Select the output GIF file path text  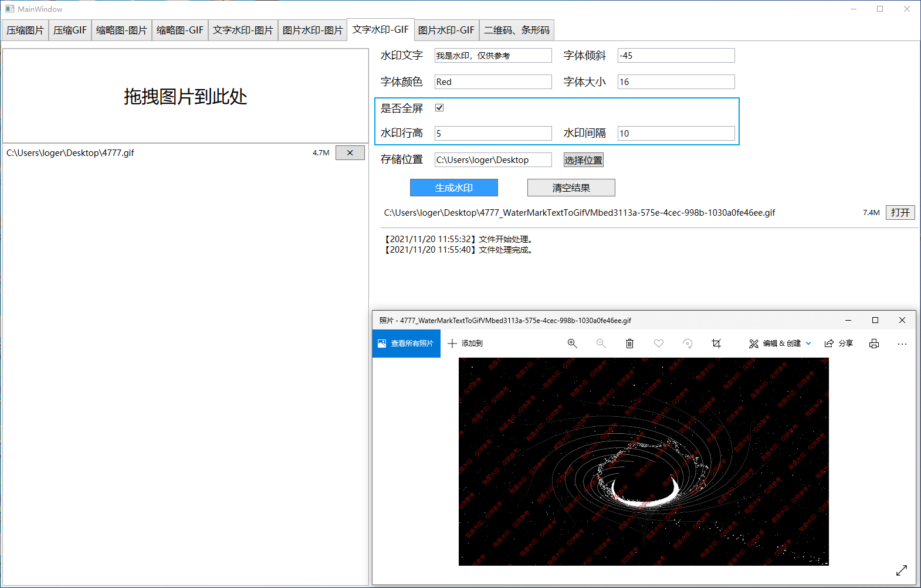click(x=580, y=213)
